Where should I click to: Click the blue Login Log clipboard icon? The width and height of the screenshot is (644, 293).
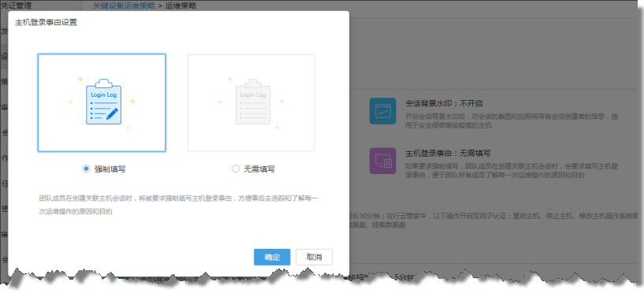coord(103,102)
